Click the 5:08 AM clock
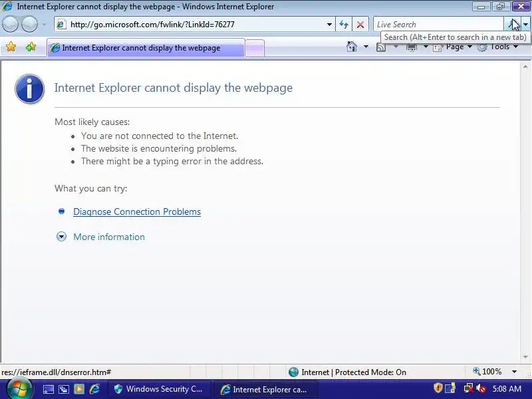The image size is (532, 399). click(x=507, y=388)
